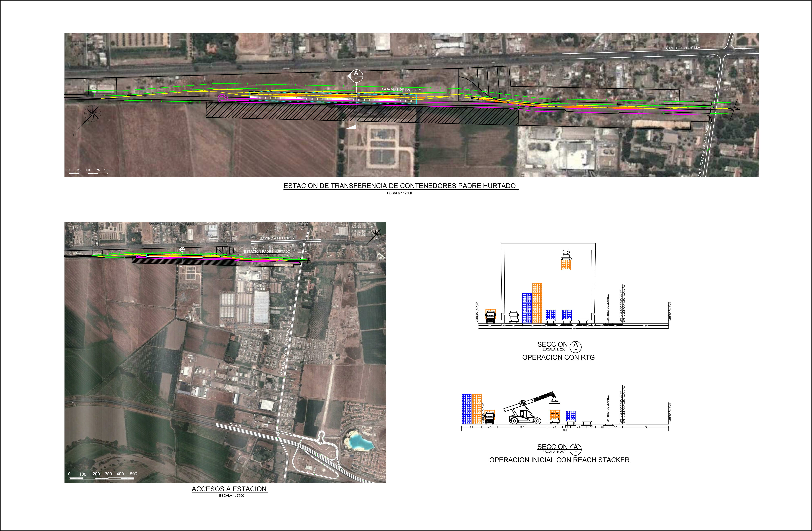Click 'VIA PRINCIPAL DE CARGA' in the RTG section
Image resolution: width=812 pixels, height=531 pixels.
click(608, 308)
